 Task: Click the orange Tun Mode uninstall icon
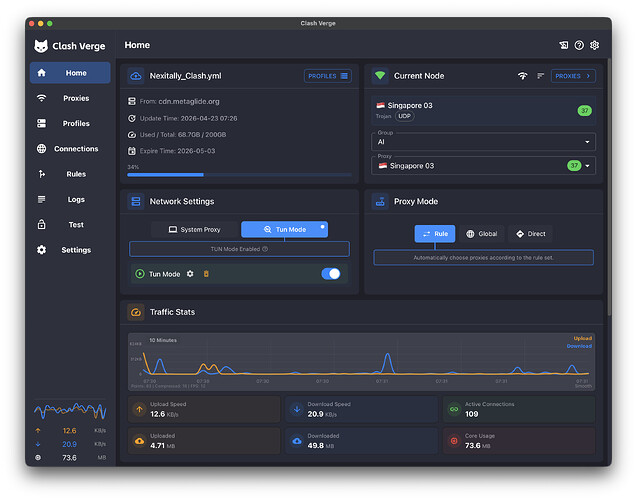(206, 274)
